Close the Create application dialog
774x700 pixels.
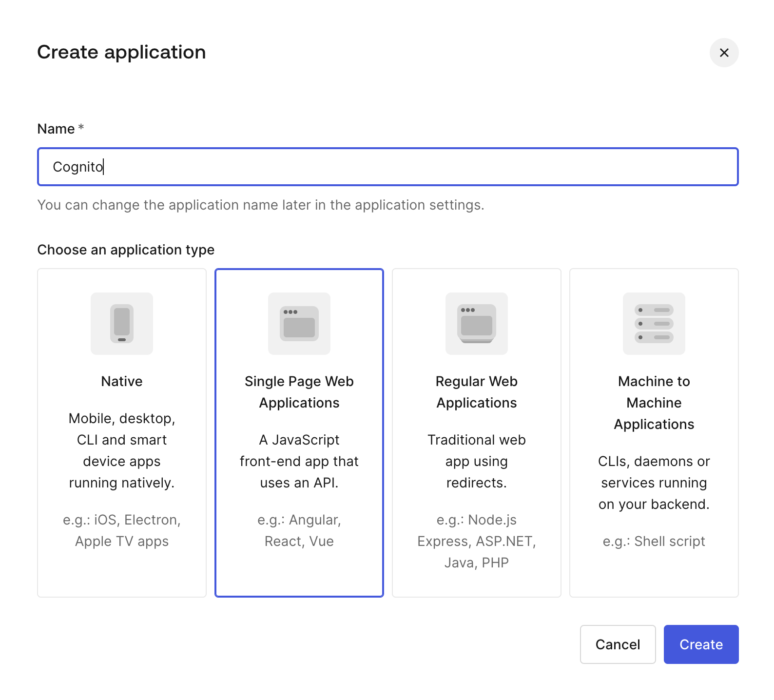click(x=724, y=53)
